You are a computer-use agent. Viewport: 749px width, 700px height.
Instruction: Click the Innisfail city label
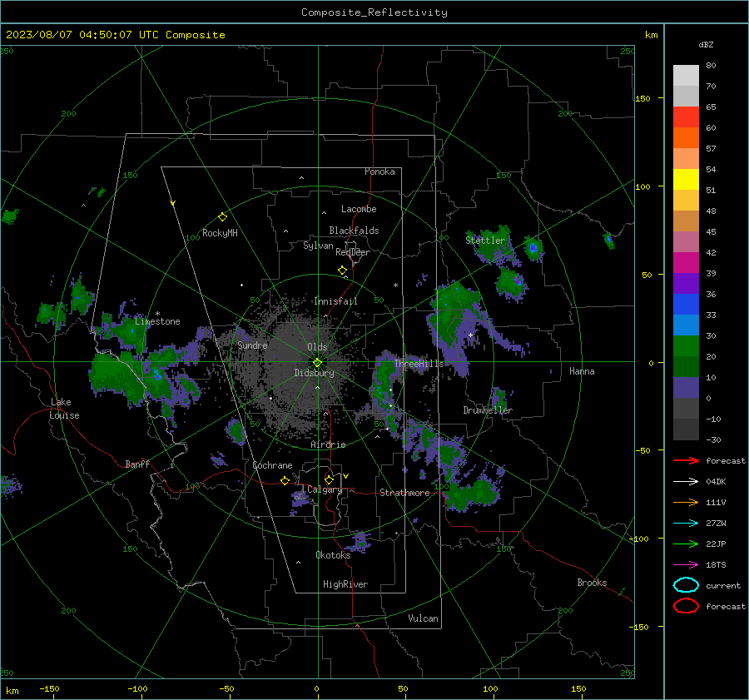coord(335,301)
